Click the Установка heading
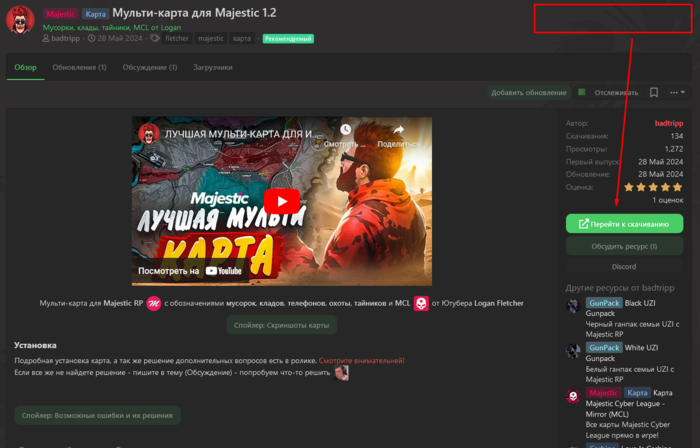700x448 pixels. click(35, 345)
